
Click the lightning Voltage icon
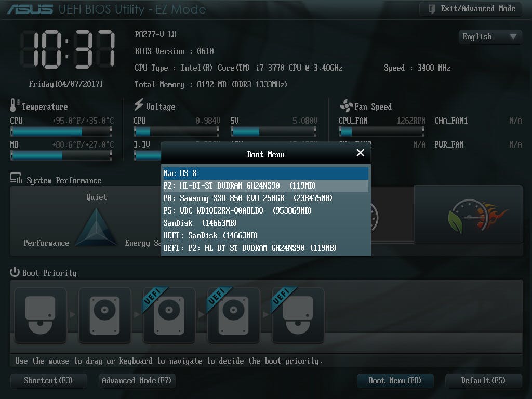139,104
